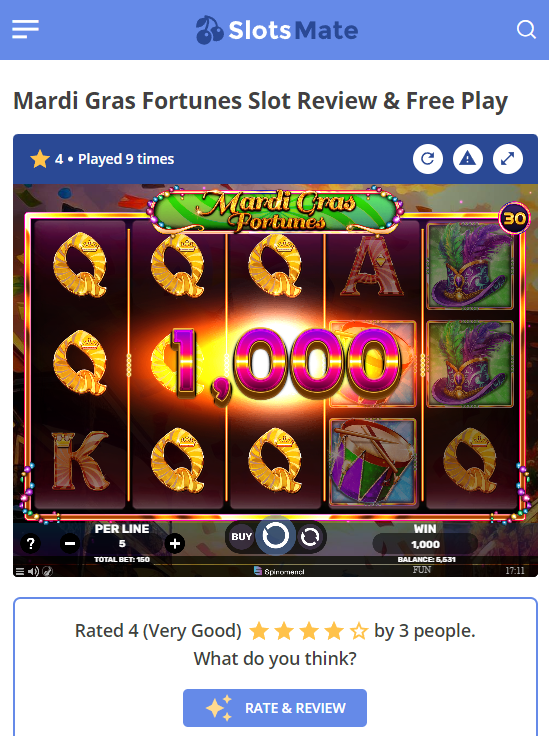Open the in-game settings menu
The width and height of the screenshot is (549, 736).
(20, 571)
